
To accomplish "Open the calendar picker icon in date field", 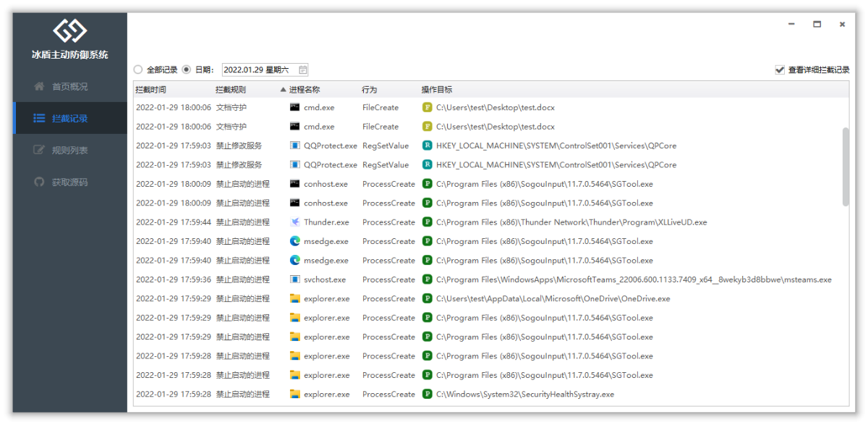I will pyautogui.click(x=303, y=70).
